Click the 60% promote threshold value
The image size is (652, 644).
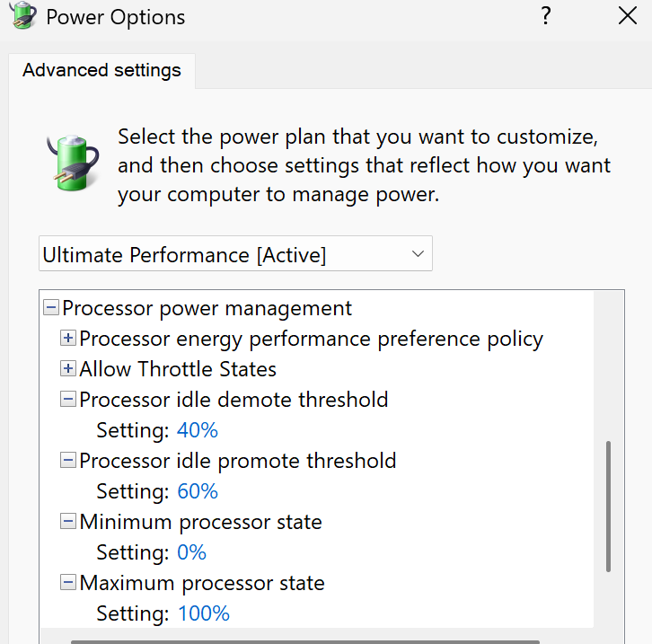tap(198, 491)
